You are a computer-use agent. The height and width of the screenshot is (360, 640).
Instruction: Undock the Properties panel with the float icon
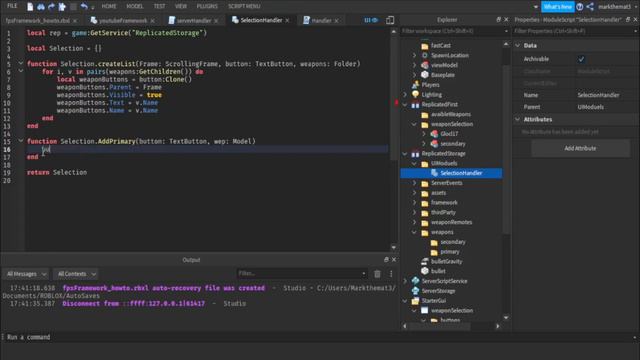[x=628, y=20]
